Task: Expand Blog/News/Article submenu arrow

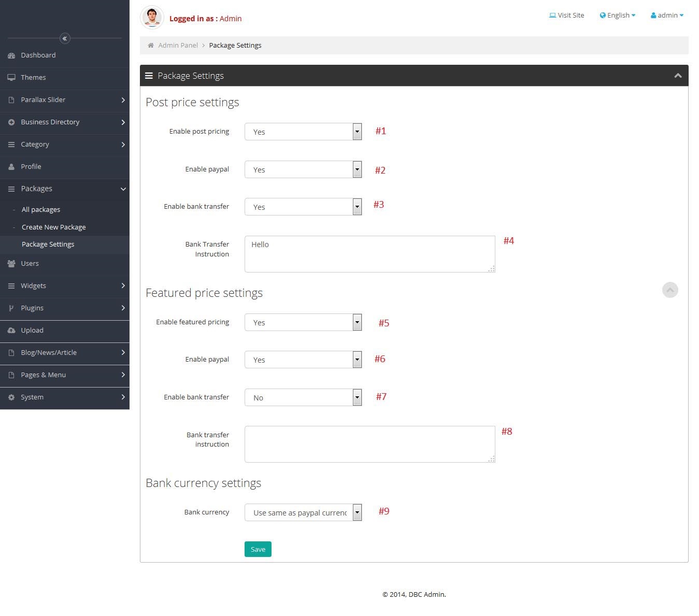Action: (123, 353)
